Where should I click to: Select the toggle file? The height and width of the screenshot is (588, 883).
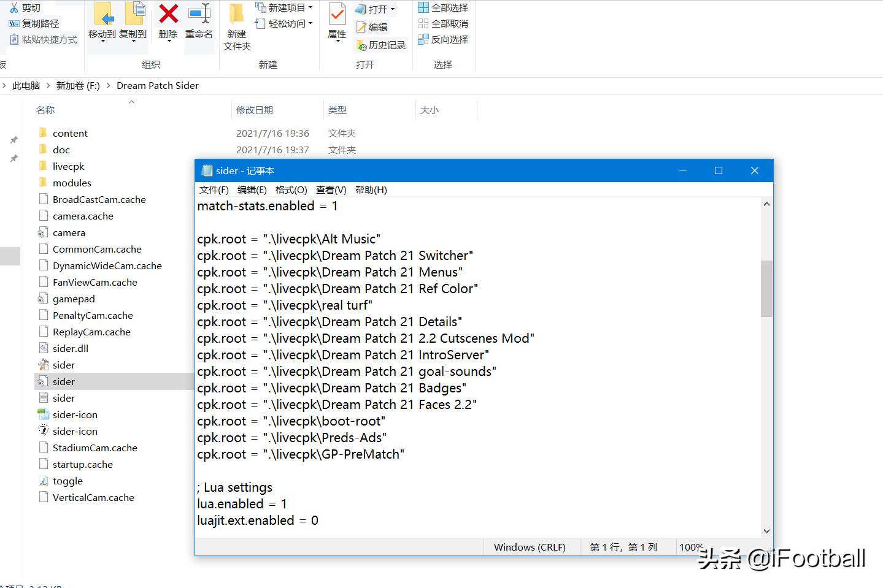point(67,481)
